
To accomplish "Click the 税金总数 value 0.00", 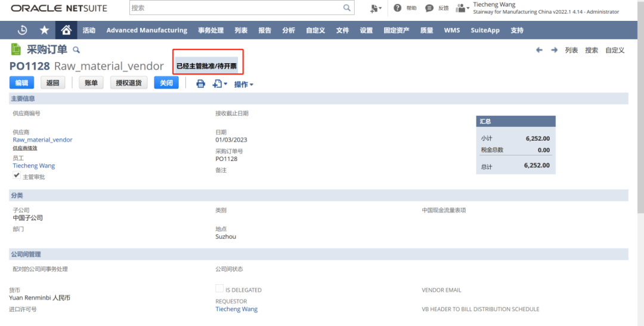I will click(x=544, y=150).
